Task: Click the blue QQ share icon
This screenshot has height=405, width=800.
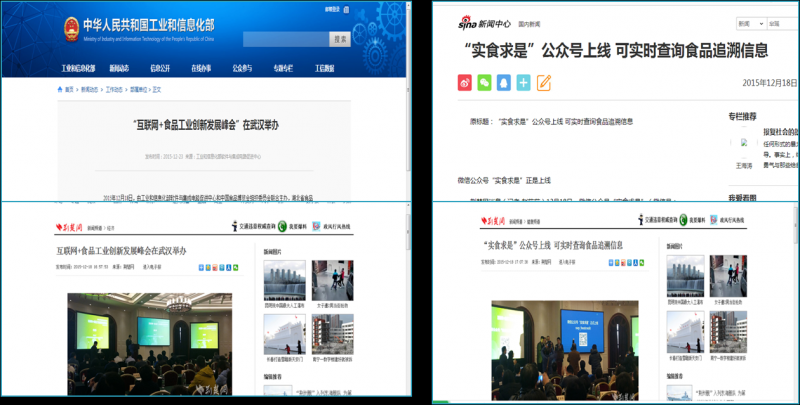Action: click(505, 82)
